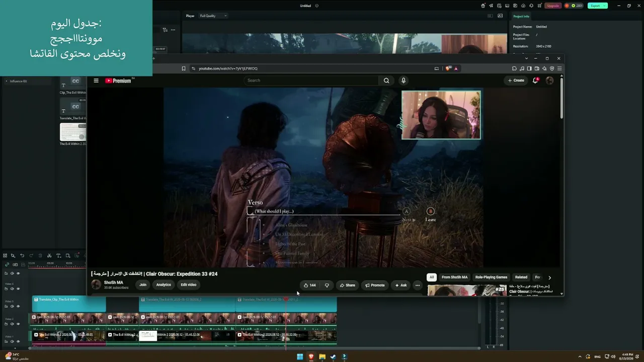Open the browser main hamburger menu

559,68
